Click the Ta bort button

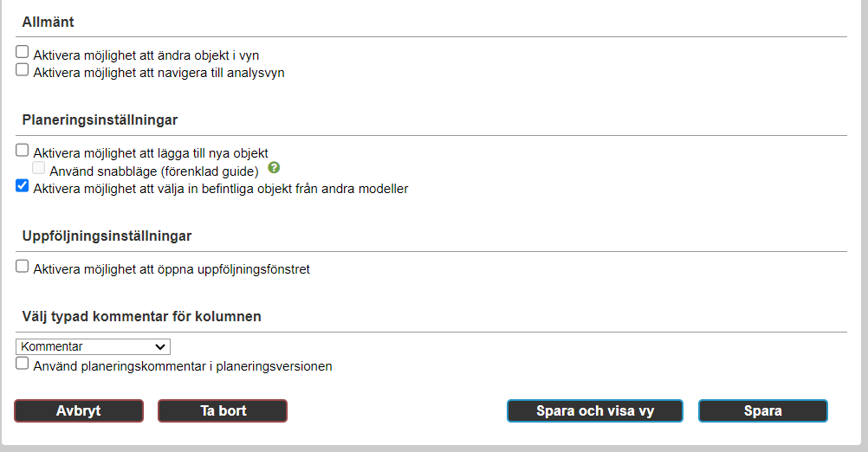(x=223, y=411)
